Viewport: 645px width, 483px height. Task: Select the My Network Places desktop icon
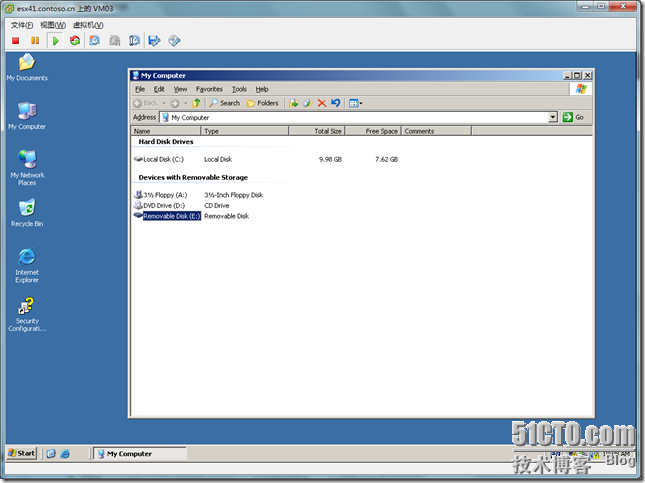click(x=27, y=168)
